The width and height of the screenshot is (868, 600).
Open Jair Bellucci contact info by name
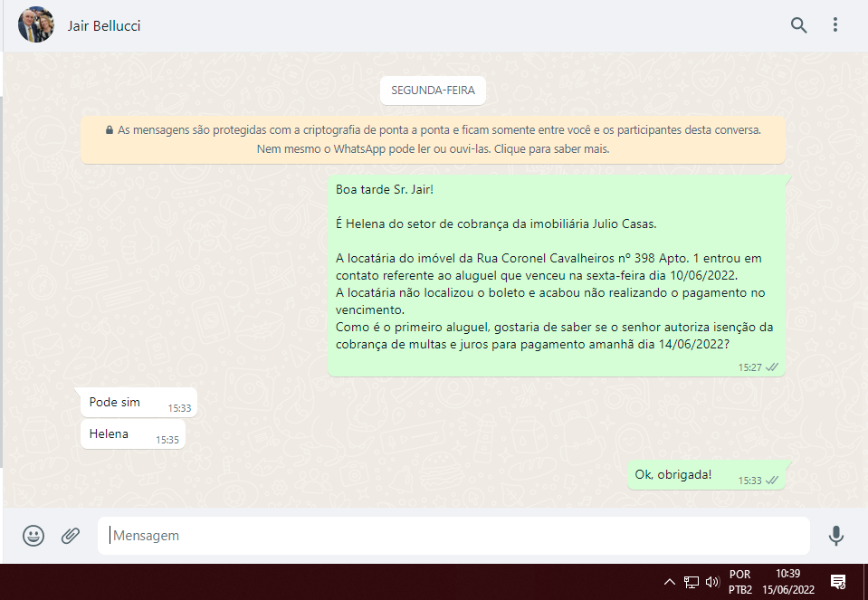point(104,25)
